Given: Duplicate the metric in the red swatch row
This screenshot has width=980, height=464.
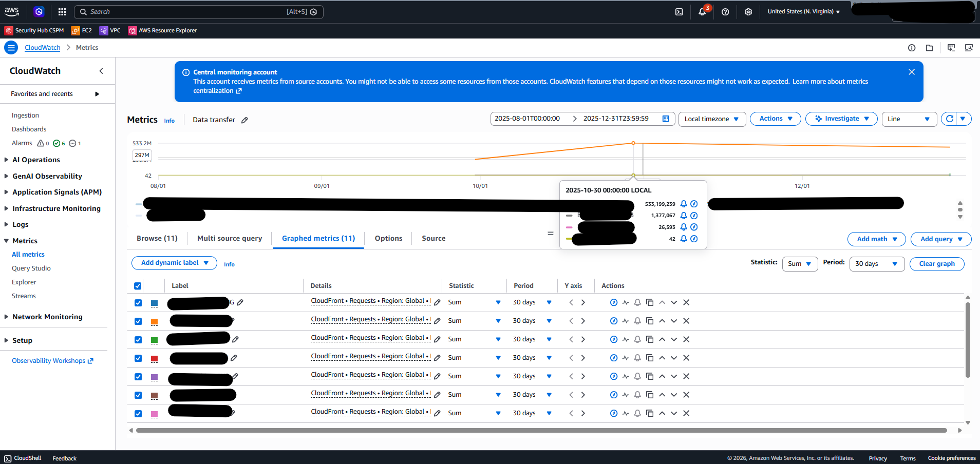Looking at the screenshot, I should [650, 358].
